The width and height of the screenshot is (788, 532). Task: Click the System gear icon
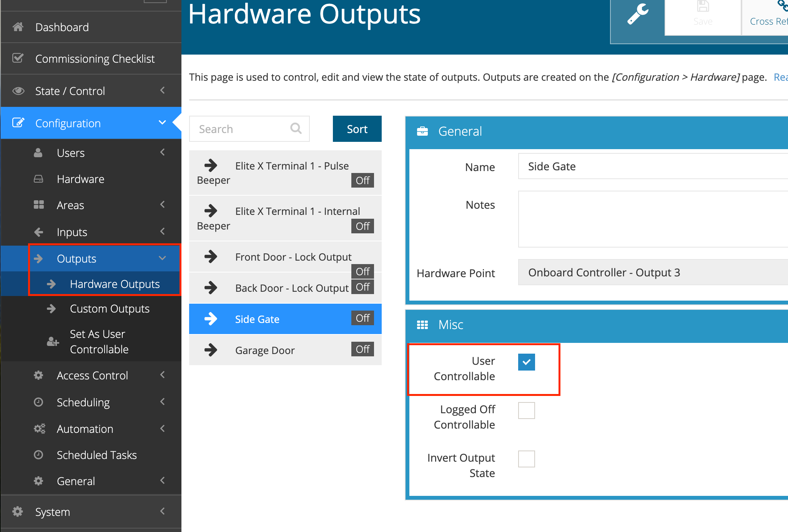click(18, 512)
